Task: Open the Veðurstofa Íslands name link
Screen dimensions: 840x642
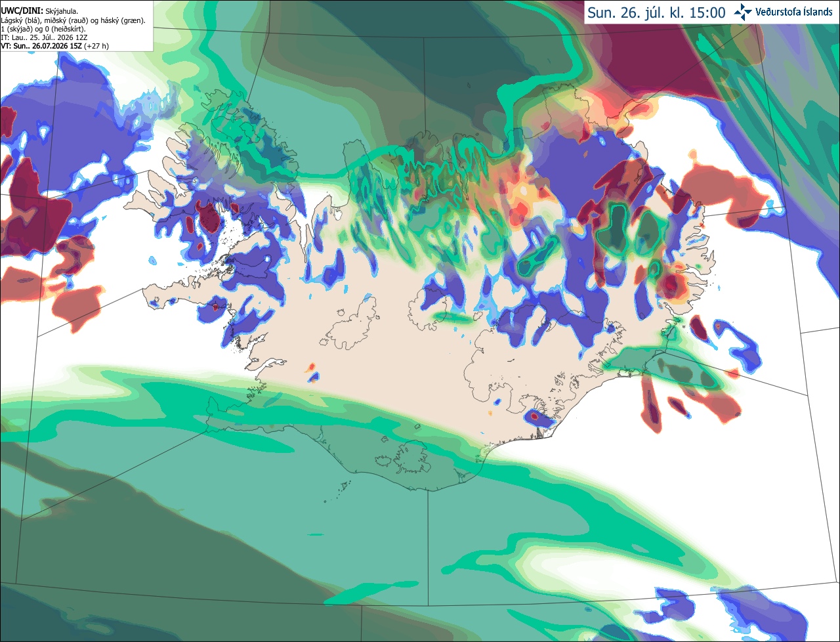Action: [794, 12]
